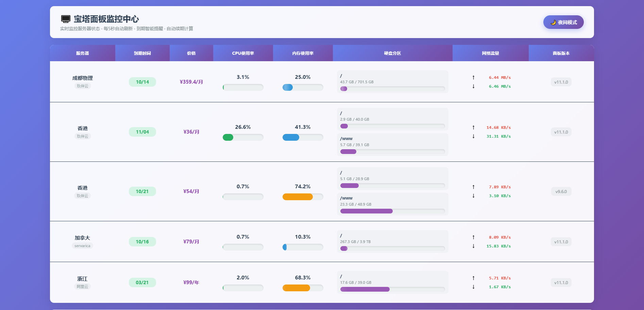Click the 10/14 expiry badge
644x310 pixels.
pos(142,82)
